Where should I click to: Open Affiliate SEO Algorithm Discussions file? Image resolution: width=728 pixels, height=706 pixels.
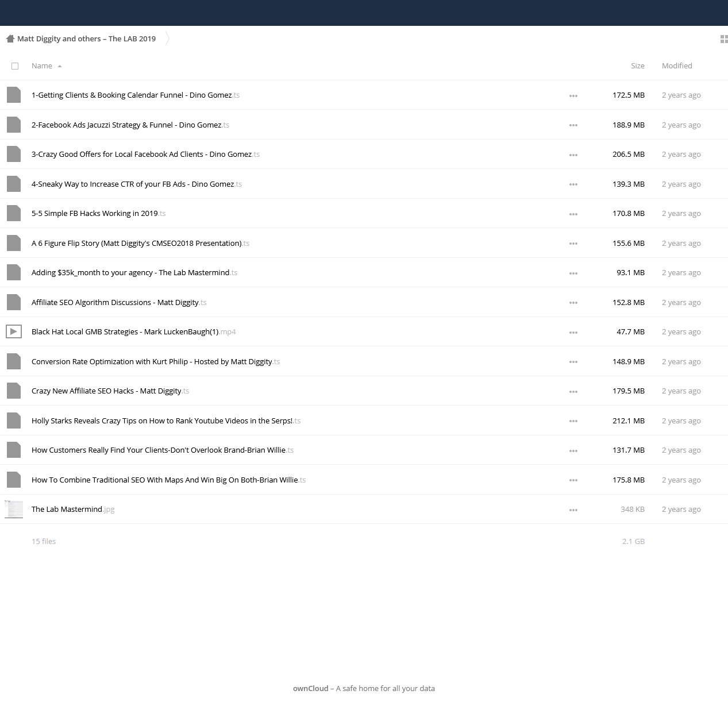click(119, 302)
